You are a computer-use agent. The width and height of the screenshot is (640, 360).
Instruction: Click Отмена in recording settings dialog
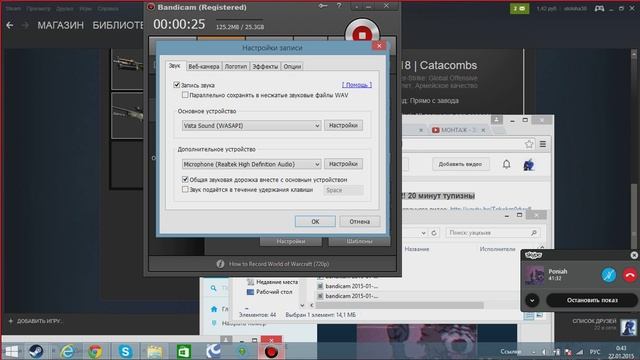click(x=360, y=221)
